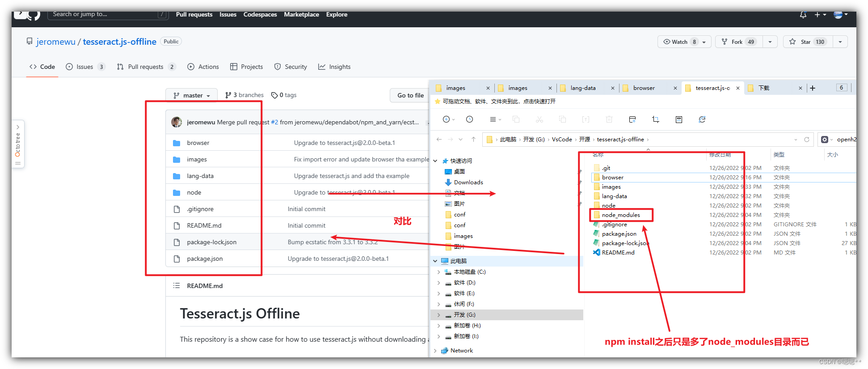The width and height of the screenshot is (868, 369).
Task: Open Codespaces in GitHub header
Action: [260, 14]
